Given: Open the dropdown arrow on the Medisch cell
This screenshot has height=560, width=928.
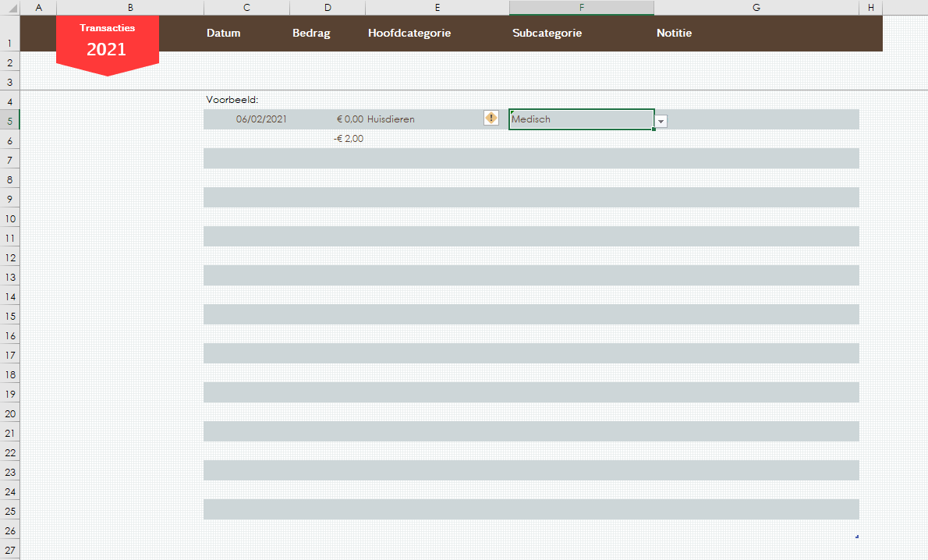Looking at the screenshot, I should [661, 122].
